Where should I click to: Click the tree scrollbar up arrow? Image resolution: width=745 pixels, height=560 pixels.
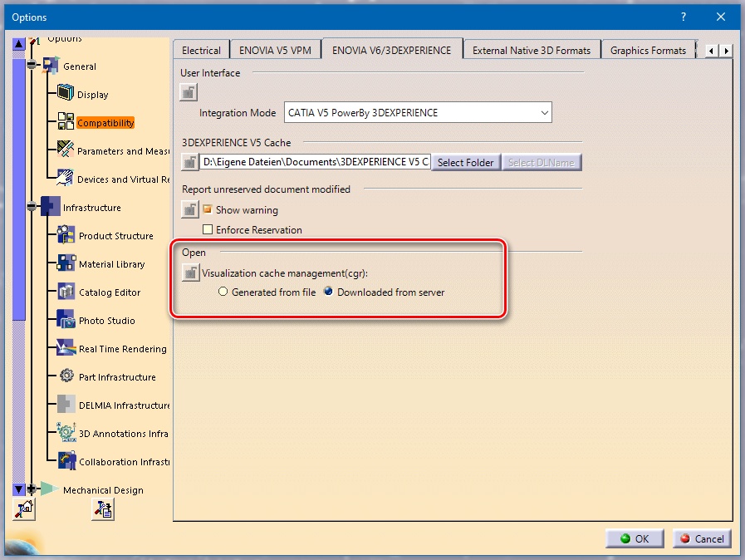pos(18,44)
